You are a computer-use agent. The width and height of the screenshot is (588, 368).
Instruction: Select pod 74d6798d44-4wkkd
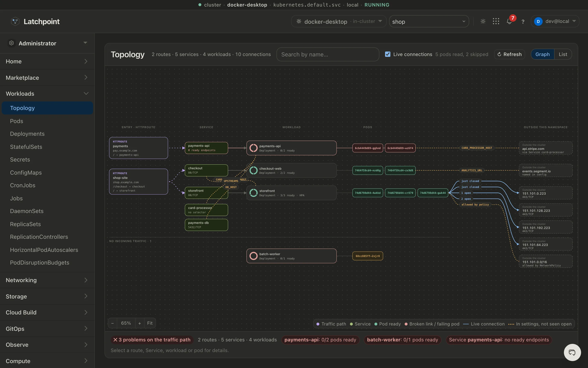[368, 193]
